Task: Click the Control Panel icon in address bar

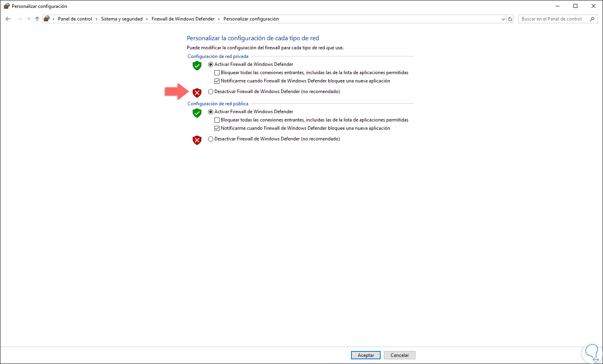Action: 47,19
